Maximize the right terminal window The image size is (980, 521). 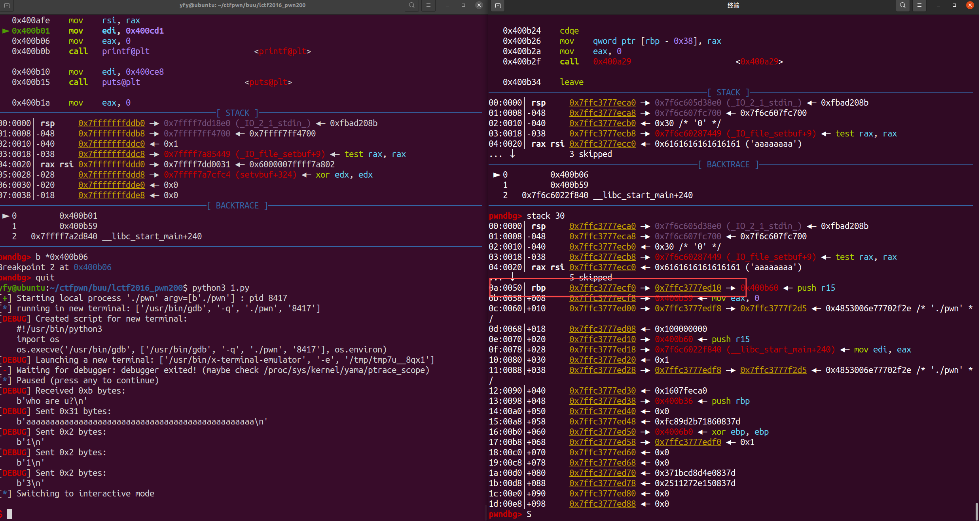[954, 6]
